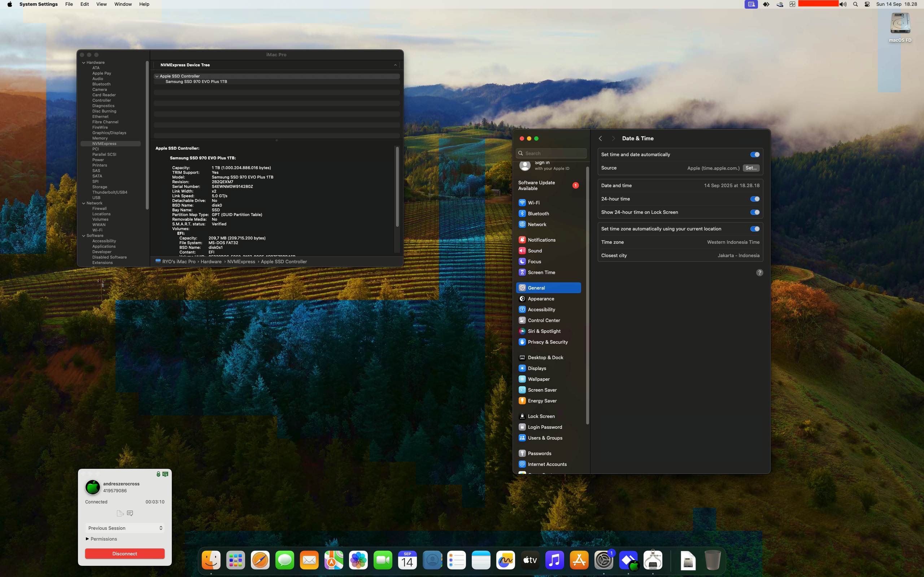The image size is (924, 577).
Task: Toggle the automatic time zone location switch
Action: [754, 229]
